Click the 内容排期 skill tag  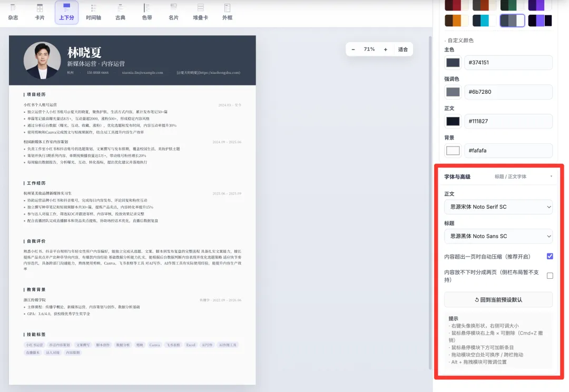(x=73, y=353)
